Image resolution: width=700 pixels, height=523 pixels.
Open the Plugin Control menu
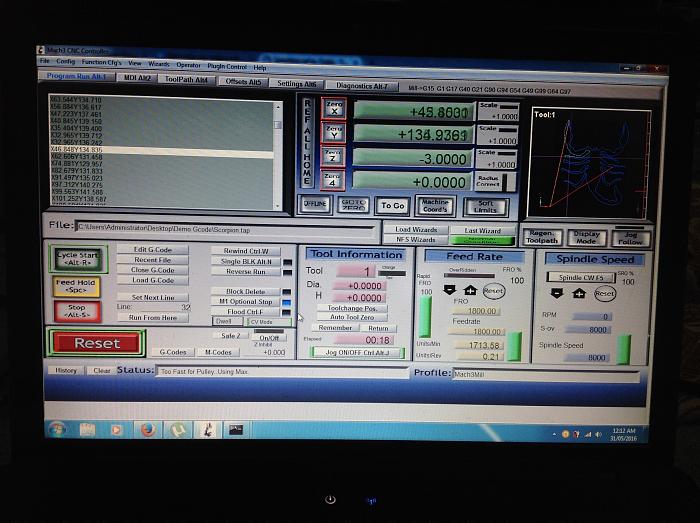click(227, 66)
